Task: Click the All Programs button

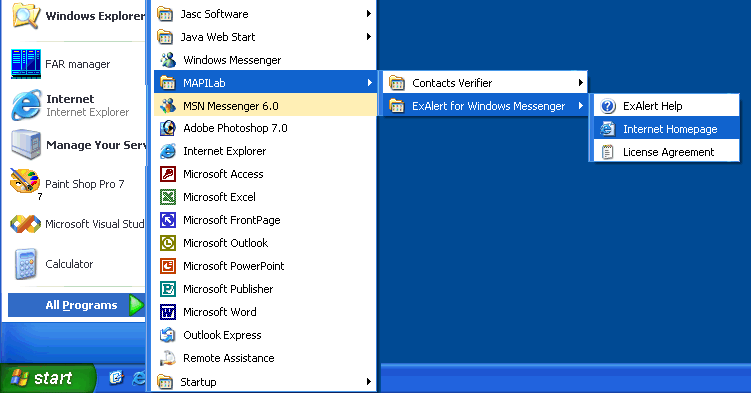Action: coord(77,305)
